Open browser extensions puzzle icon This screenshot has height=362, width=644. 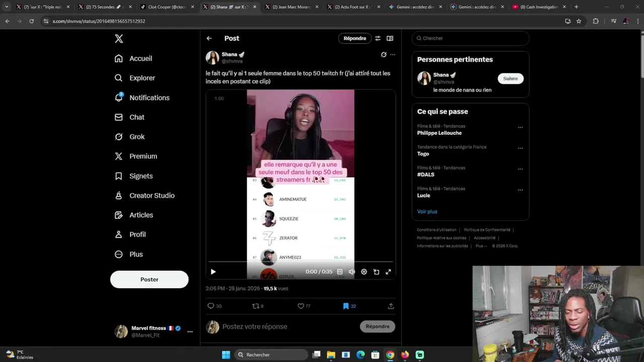(x=596, y=21)
